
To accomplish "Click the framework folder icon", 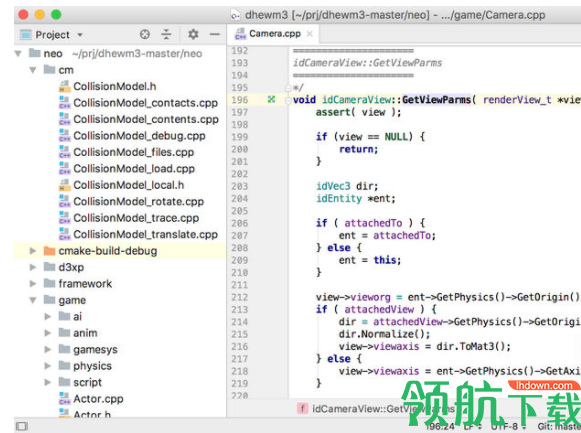I will [49, 283].
